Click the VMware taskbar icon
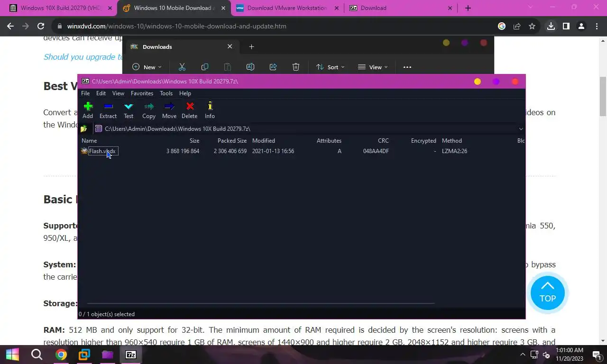The image size is (607, 364). 84,355
